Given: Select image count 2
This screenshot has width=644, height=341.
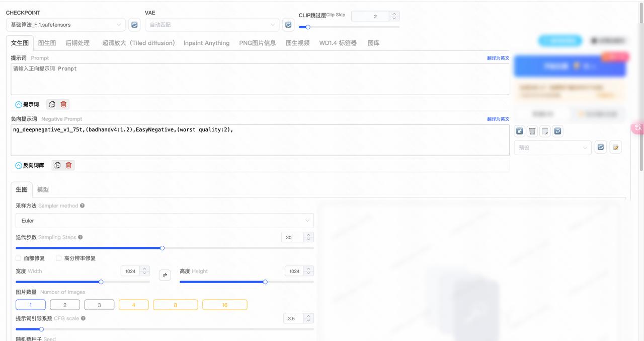Looking at the screenshot, I should coord(65,305).
